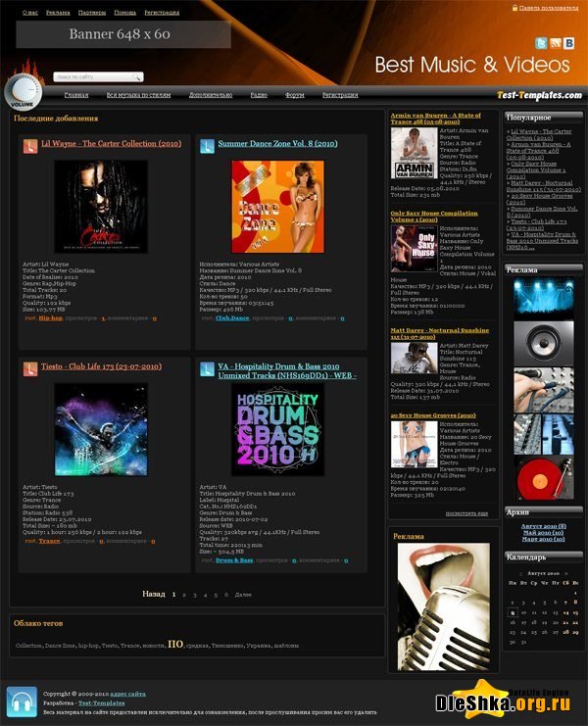The width and height of the screenshot is (588, 726).
Task: Click the headphones icon in the footer
Action: (22, 702)
